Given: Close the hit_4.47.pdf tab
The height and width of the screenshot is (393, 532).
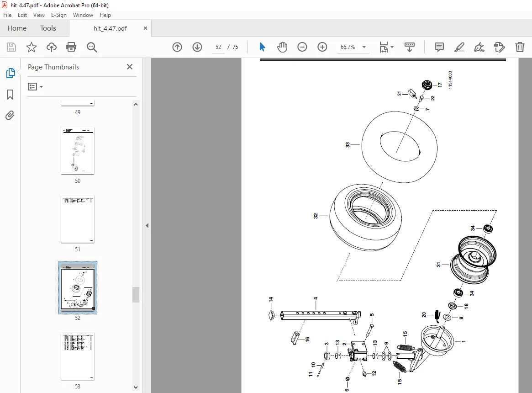Looking at the screenshot, I should [145, 28].
